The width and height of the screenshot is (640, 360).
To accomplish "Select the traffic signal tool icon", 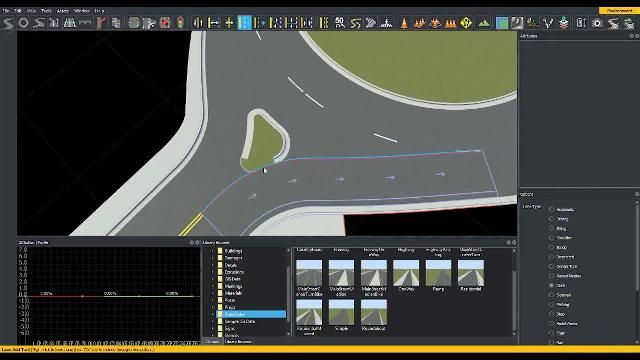I will click(180, 23).
